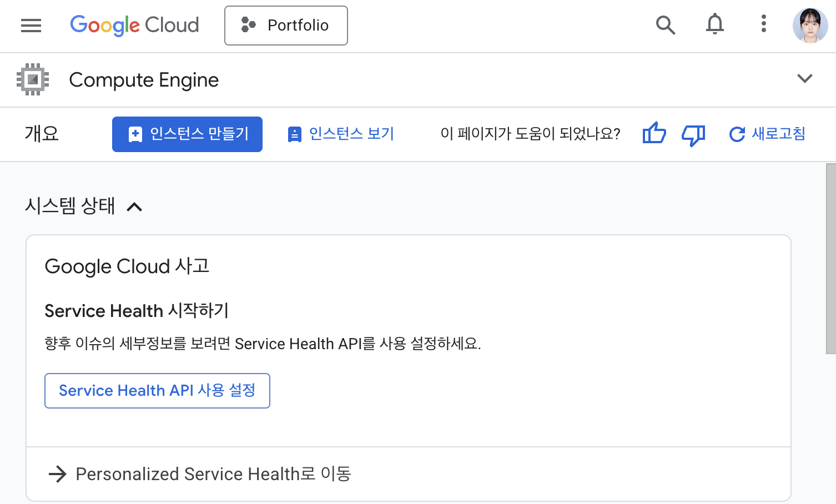The width and height of the screenshot is (836, 504).
Task: Click Service Health API 사용 설정 button
Action: point(157,391)
